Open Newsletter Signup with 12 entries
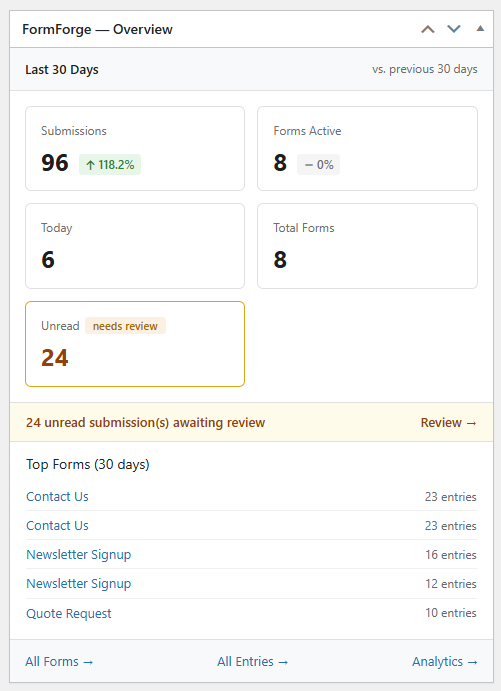This screenshot has width=501, height=691. [x=78, y=584]
